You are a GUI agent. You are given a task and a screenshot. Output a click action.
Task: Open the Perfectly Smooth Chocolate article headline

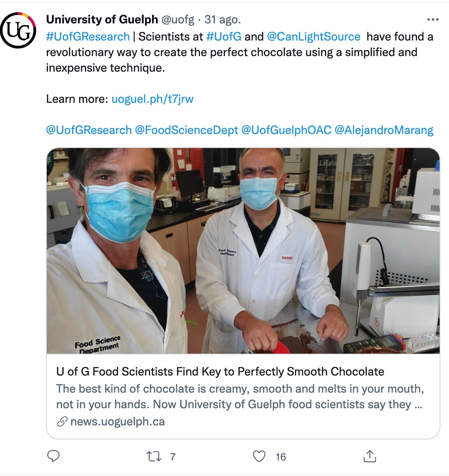pyautogui.click(x=220, y=372)
